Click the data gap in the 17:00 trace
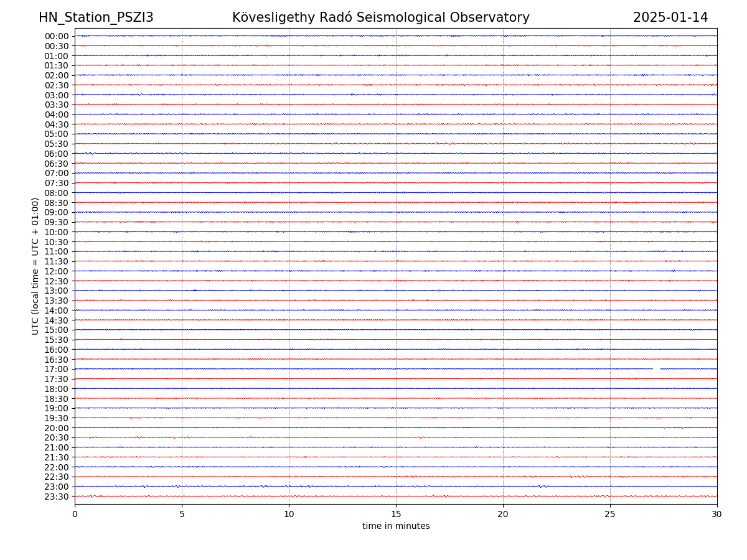Image resolution: width=747 pixels, height=560 pixels. point(657,369)
